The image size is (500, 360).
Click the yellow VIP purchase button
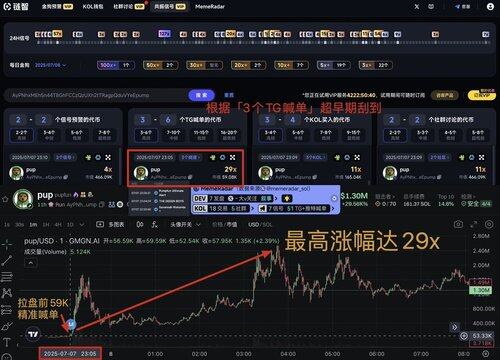tap(482, 95)
